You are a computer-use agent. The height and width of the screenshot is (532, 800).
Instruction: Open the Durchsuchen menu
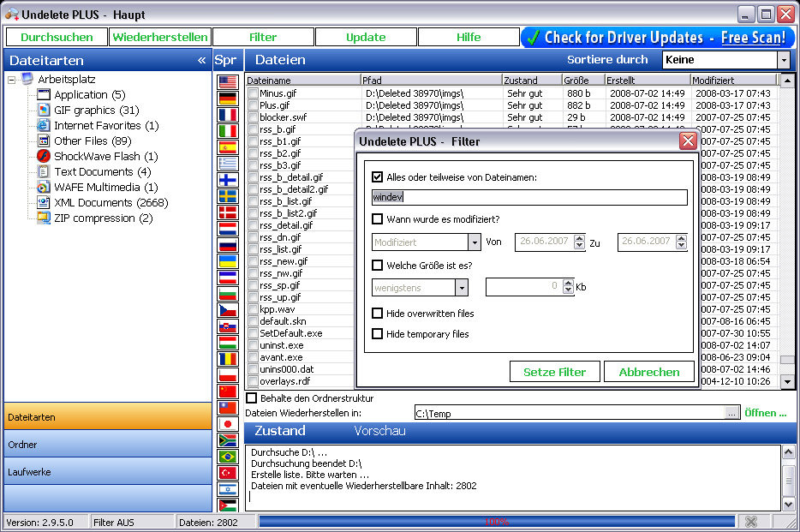(x=57, y=37)
